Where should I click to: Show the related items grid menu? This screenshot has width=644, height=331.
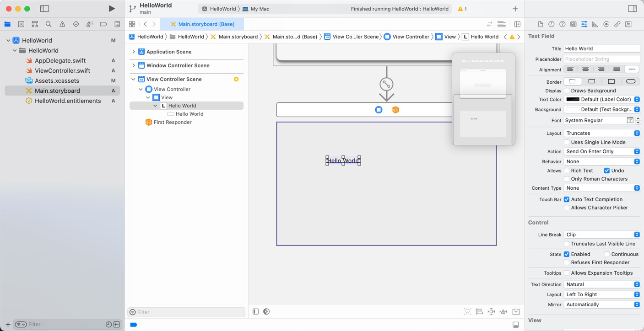click(132, 24)
